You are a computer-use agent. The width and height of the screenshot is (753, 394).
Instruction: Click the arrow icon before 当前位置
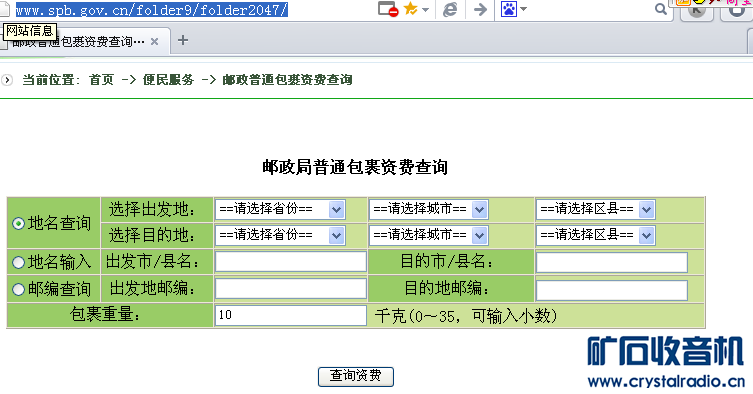[7, 80]
